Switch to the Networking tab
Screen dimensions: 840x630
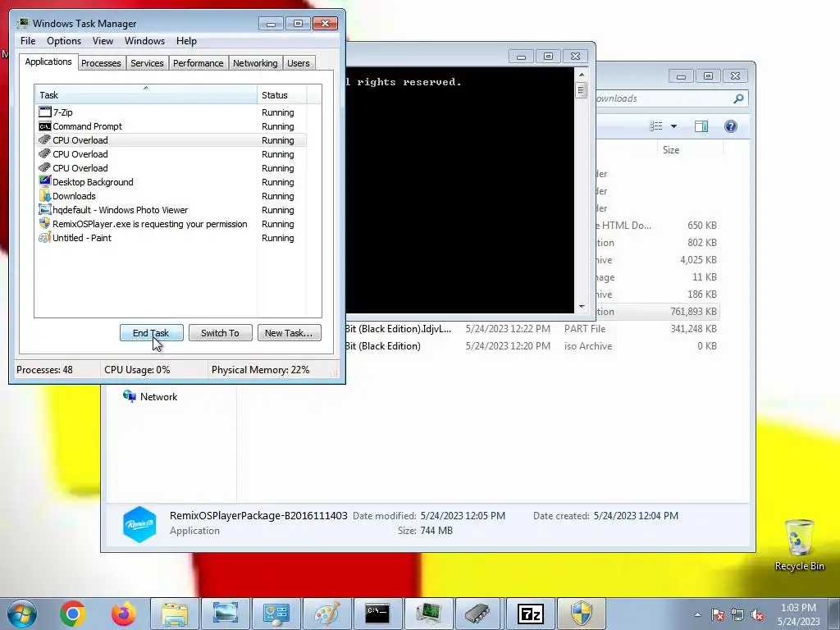click(x=255, y=63)
